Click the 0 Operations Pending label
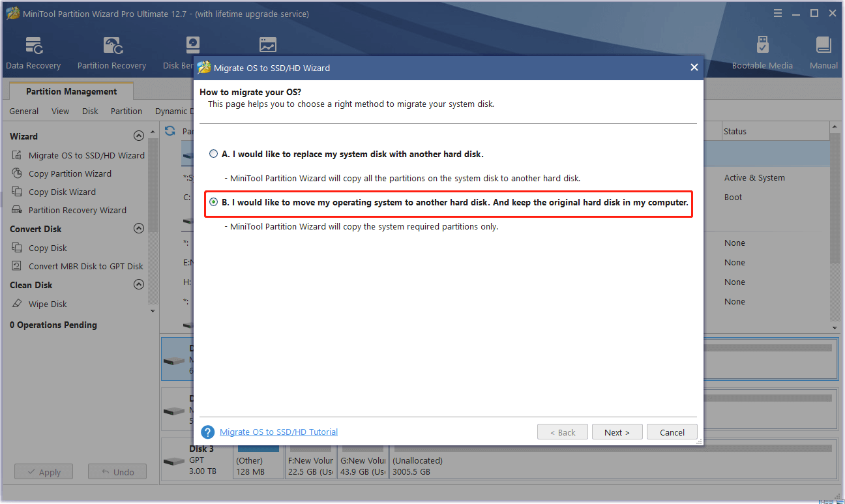This screenshot has height=504, width=845. pyautogui.click(x=53, y=325)
